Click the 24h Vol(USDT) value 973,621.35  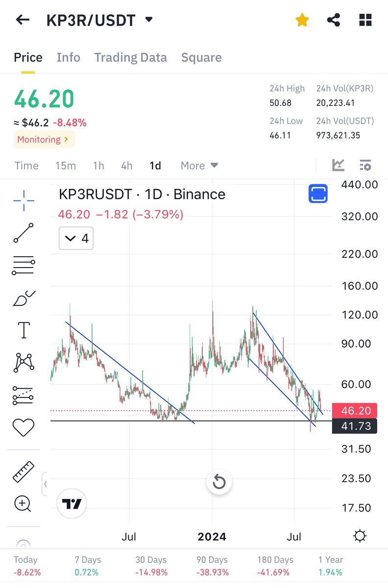point(338,135)
